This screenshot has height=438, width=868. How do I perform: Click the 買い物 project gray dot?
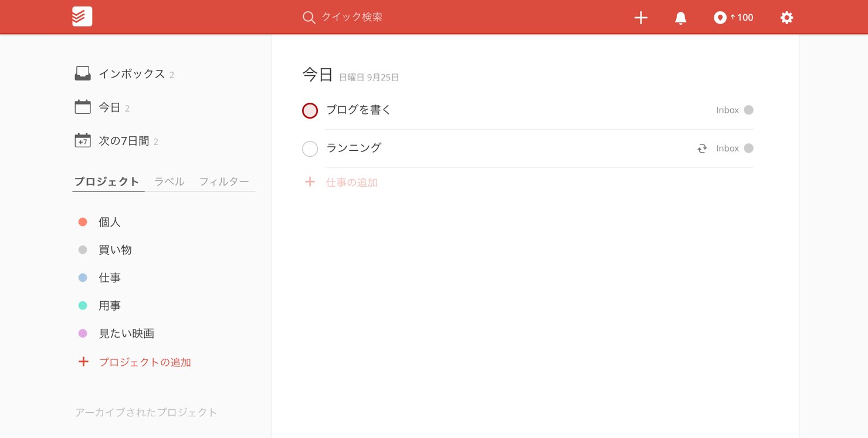83,250
